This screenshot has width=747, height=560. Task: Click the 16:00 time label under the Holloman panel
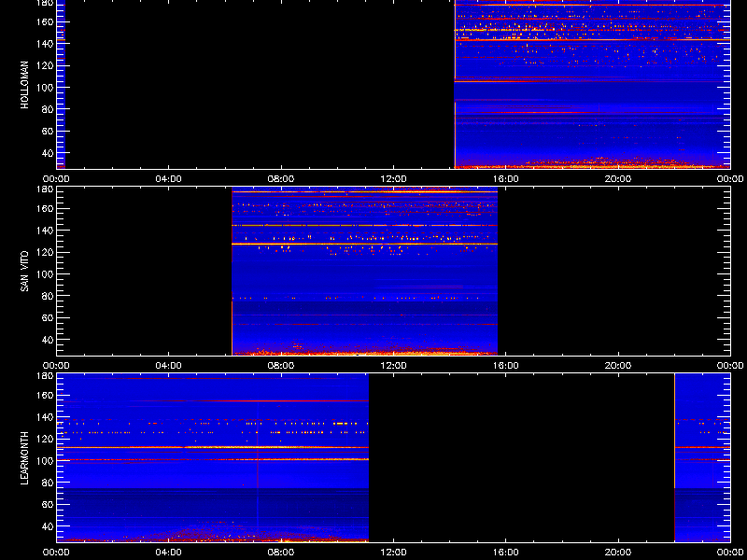pos(505,179)
